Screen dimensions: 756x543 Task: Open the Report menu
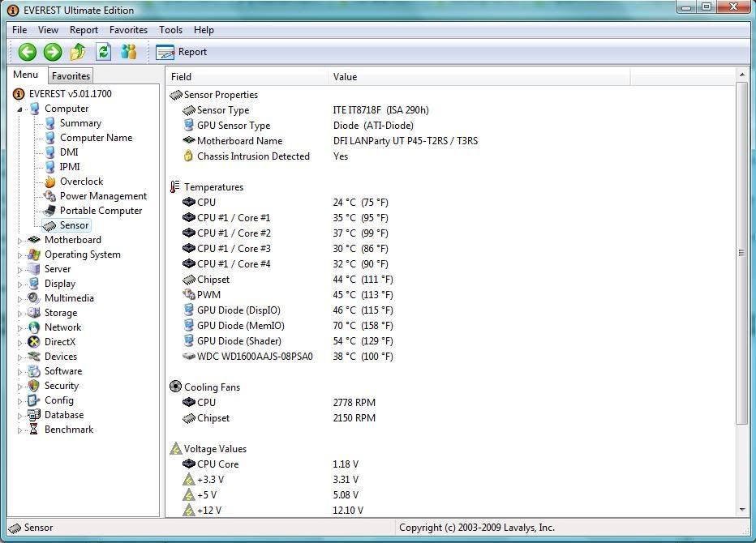[84, 30]
